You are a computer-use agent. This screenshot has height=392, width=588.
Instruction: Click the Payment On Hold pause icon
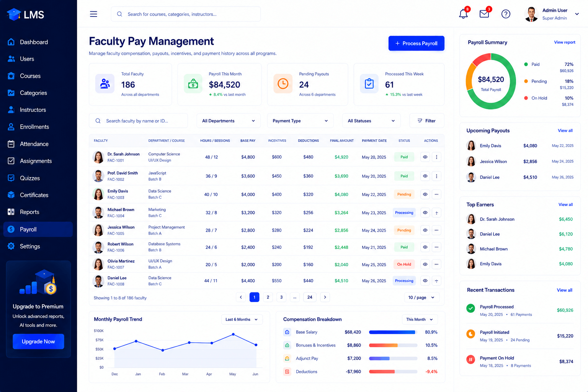(471, 359)
